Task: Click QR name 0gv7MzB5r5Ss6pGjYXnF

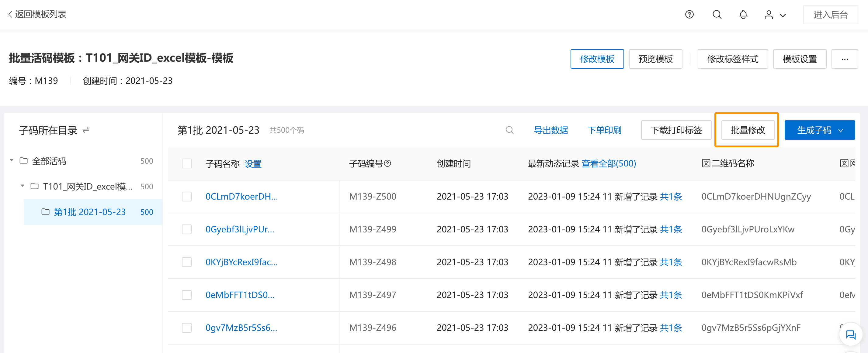Action: point(751,328)
